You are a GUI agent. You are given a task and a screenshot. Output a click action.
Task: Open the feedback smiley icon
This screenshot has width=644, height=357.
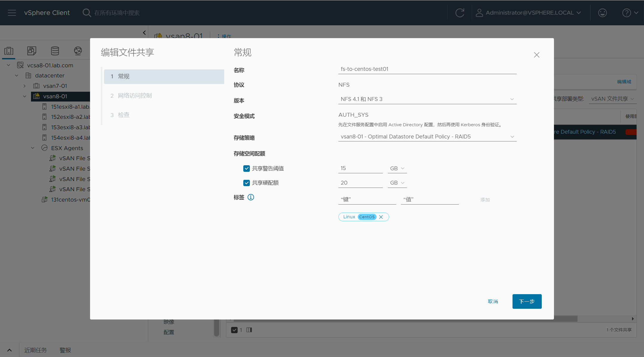[603, 13]
